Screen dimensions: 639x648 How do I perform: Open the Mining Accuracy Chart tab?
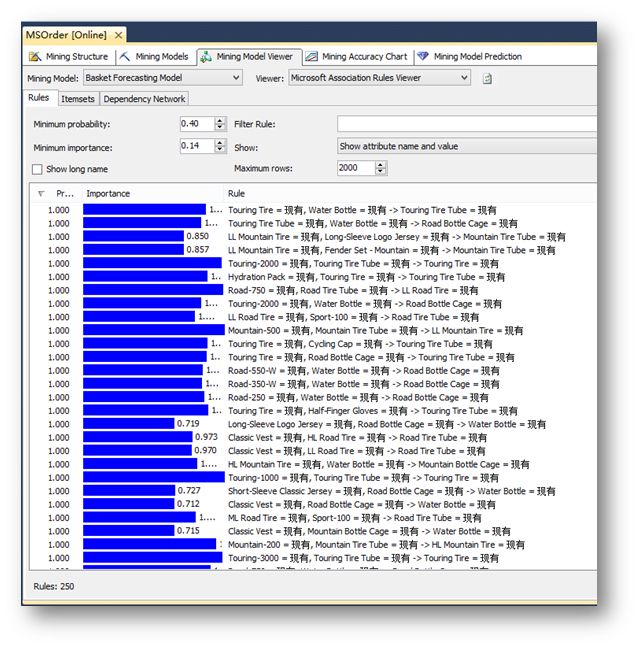click(x=358, y=57)
